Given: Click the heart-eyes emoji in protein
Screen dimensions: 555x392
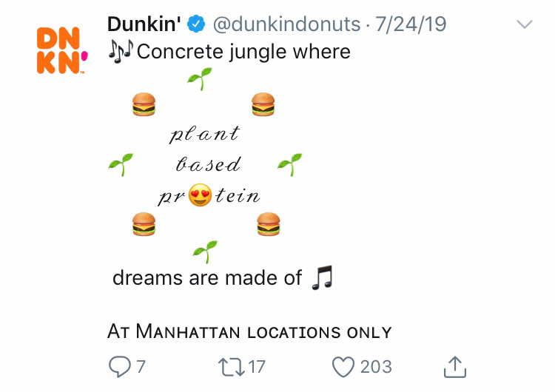Looking at the screenshot, I should click(x=200, y=195).
